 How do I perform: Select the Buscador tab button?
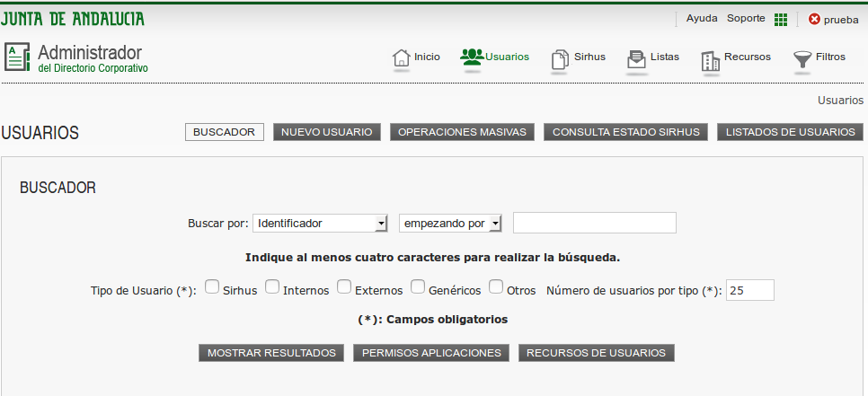click(x=225, y=132)
